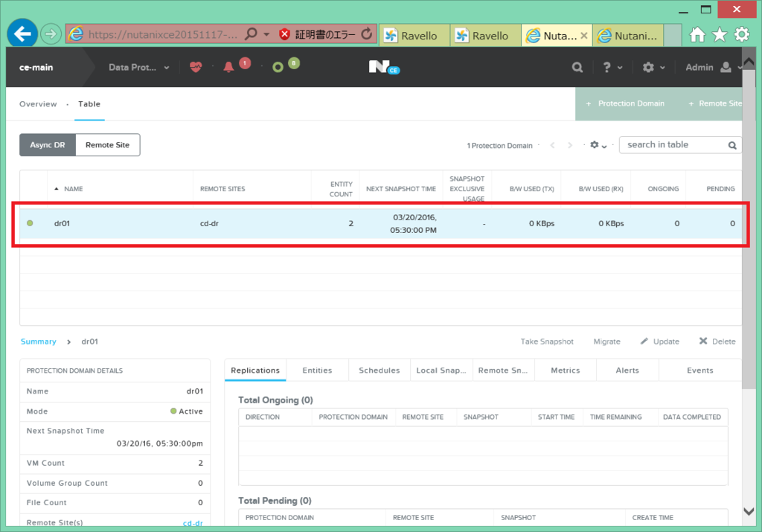Screen dimensions: 762x532
Task: Switch to Overview view
Action: tap(38, 104)
